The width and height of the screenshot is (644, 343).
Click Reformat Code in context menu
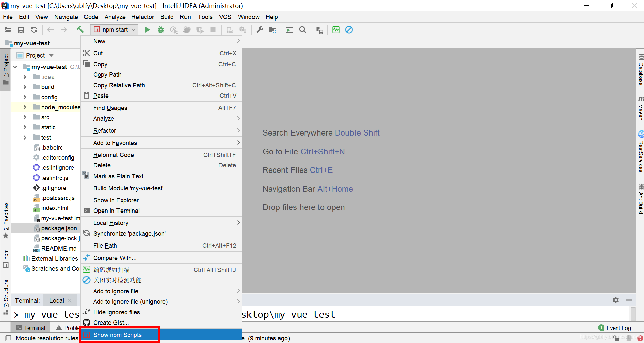click(161, 155)
